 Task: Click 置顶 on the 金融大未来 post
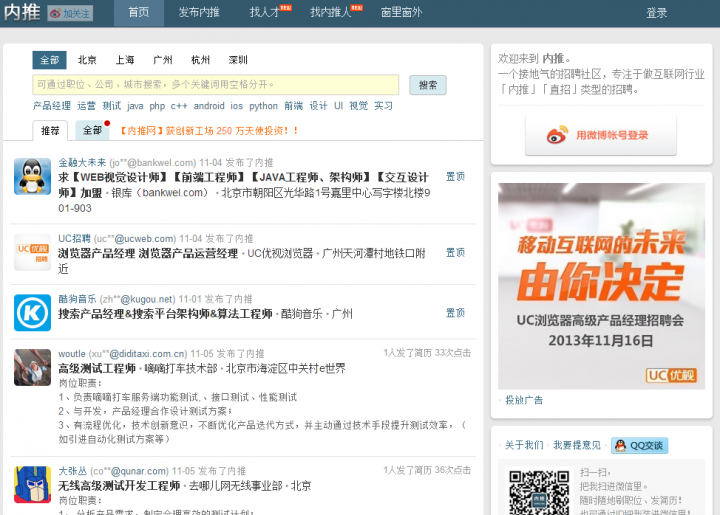[x=456, y=177]
